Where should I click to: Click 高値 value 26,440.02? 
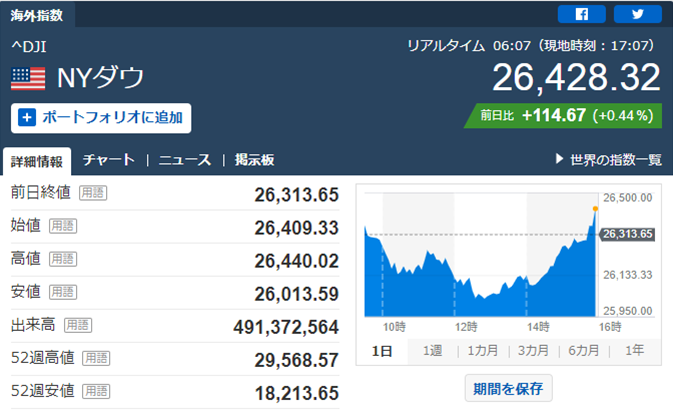(297, 261)
